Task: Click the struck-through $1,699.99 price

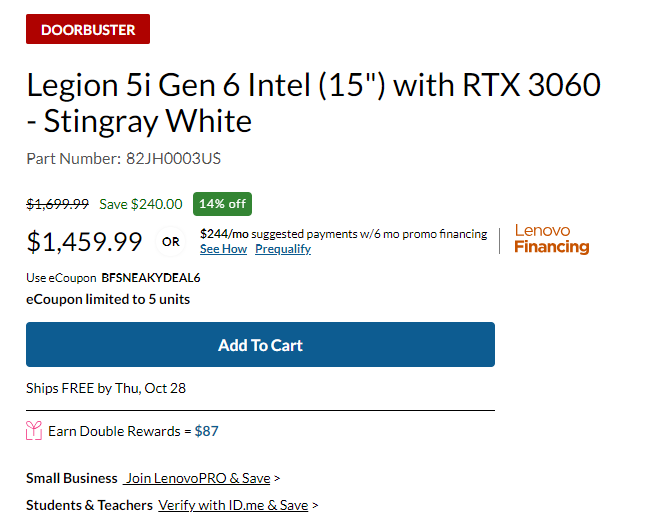Action: [58, 204]
